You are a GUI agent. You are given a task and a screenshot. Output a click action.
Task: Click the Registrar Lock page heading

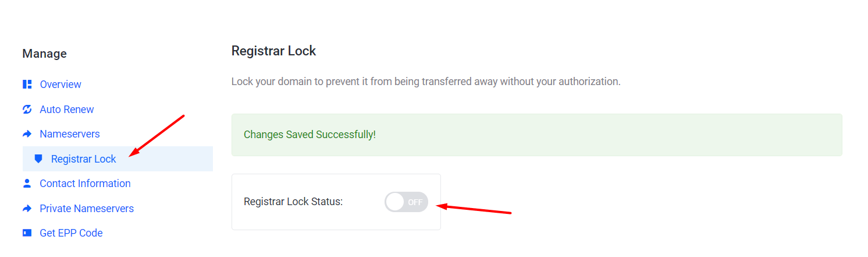click(x=273, y=51)
